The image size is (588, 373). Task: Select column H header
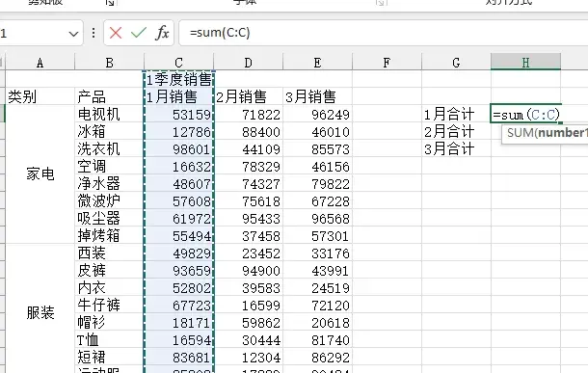[525, 63]
